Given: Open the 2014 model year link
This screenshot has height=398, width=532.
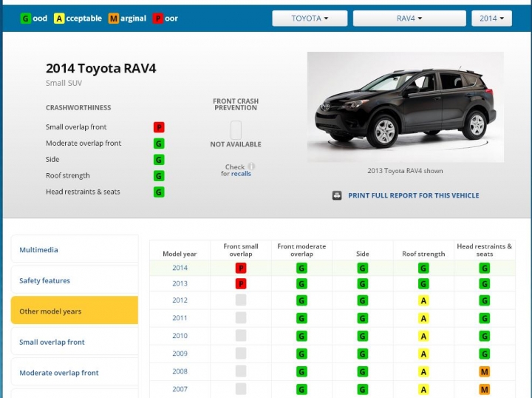Looking at the screenshot, I should pyautogui.click(x=180, y=268).
